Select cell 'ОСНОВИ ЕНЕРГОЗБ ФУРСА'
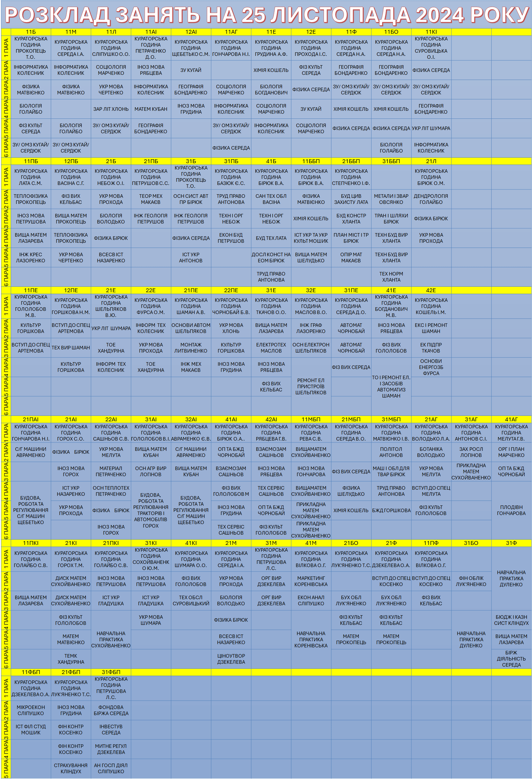The image size is (532, 779). pyautogui.click(x=431, y=367)
